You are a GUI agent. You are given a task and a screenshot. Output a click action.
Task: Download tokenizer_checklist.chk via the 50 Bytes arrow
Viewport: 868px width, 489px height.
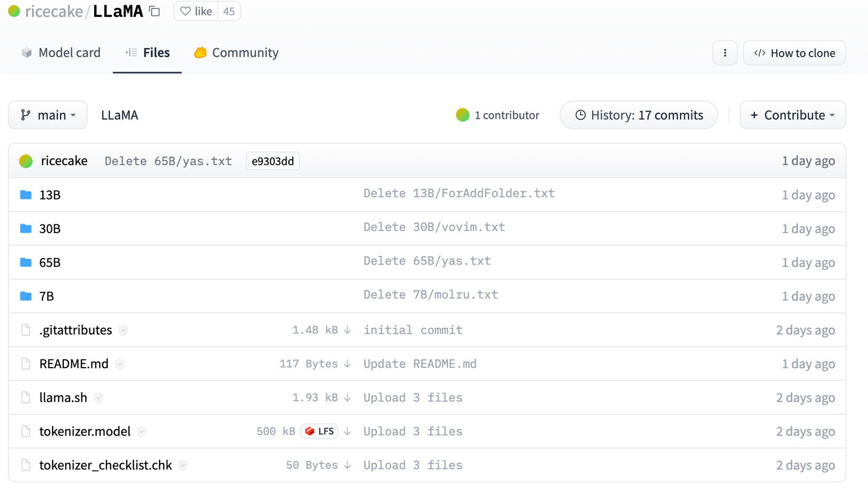[318, 465]
